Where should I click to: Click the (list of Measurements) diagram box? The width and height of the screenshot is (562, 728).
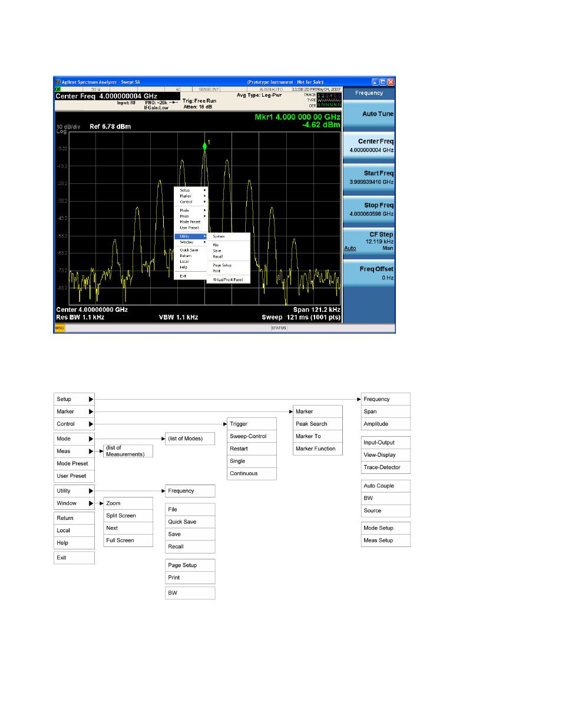[128, 451]
